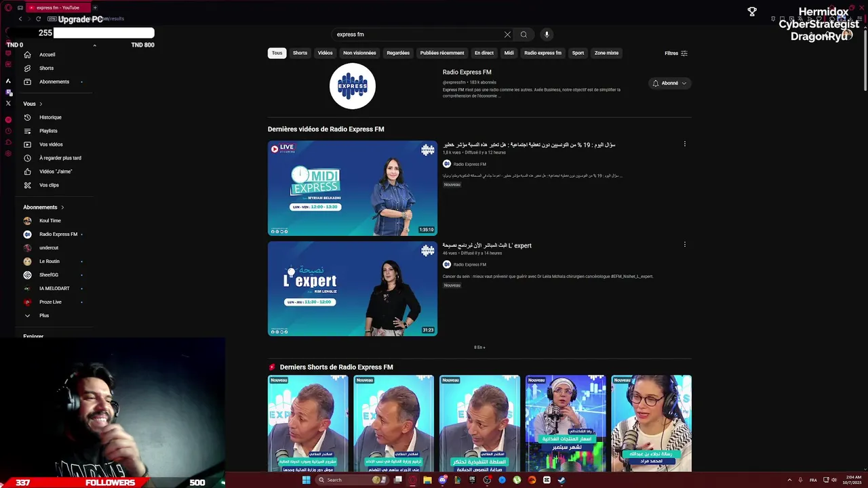This screenshot has width=868, height=488.
Task: Open the three-dot menu for the L'expert video
Action: pyautogui.click(x=684, y=244)
